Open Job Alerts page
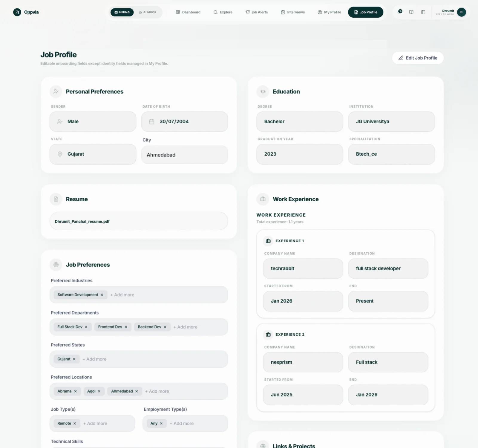The height and width of the screenshot is (448, 478). coord(257,12)
